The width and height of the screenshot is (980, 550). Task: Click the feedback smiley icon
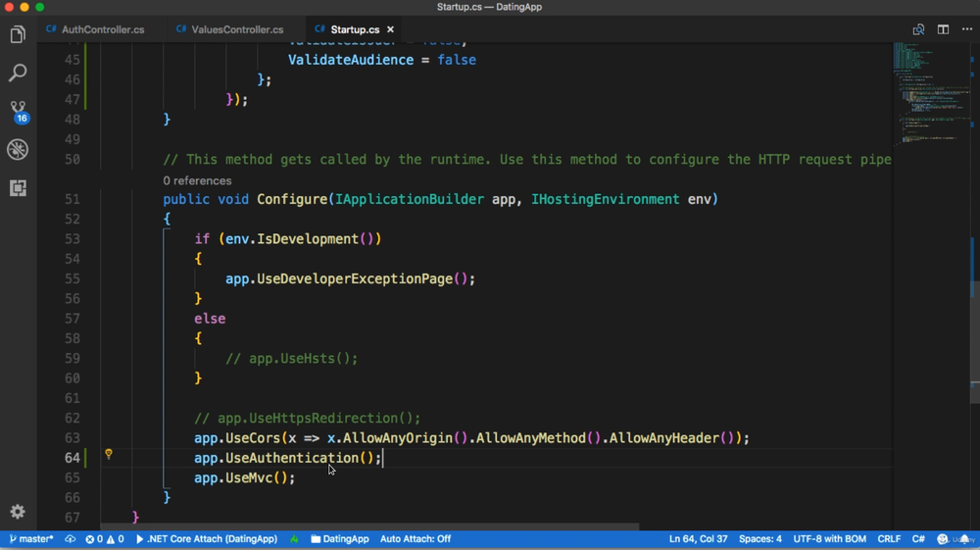(943, 539)
